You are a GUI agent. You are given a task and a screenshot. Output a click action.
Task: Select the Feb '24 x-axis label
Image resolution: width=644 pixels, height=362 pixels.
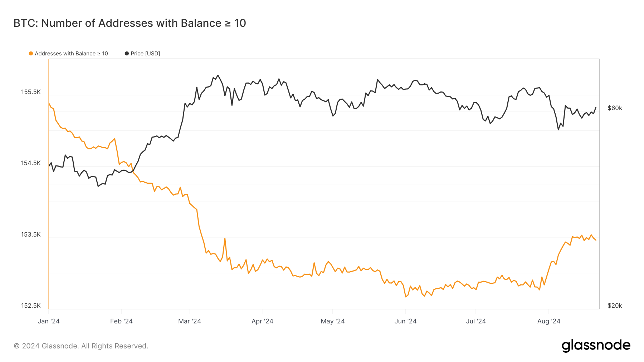[121, 321]
